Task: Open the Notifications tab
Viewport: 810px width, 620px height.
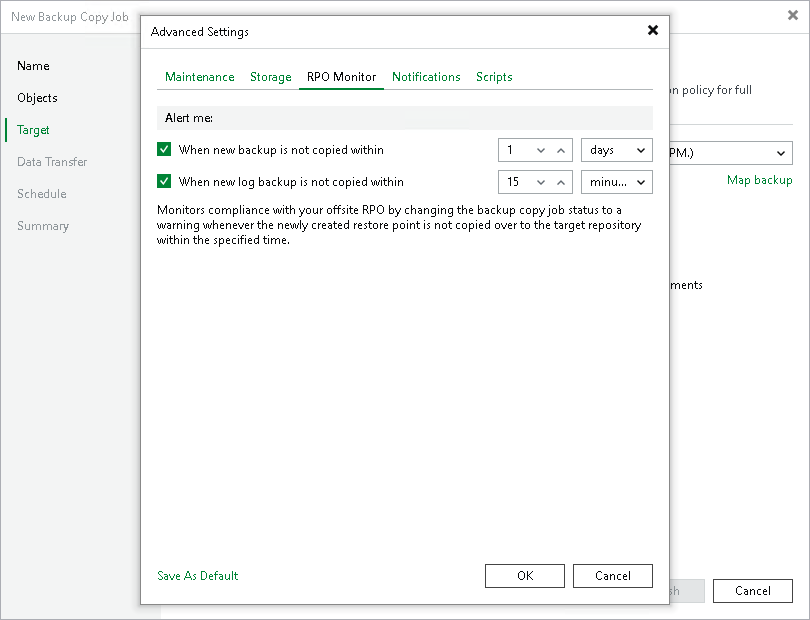Action: coord(426,76)
